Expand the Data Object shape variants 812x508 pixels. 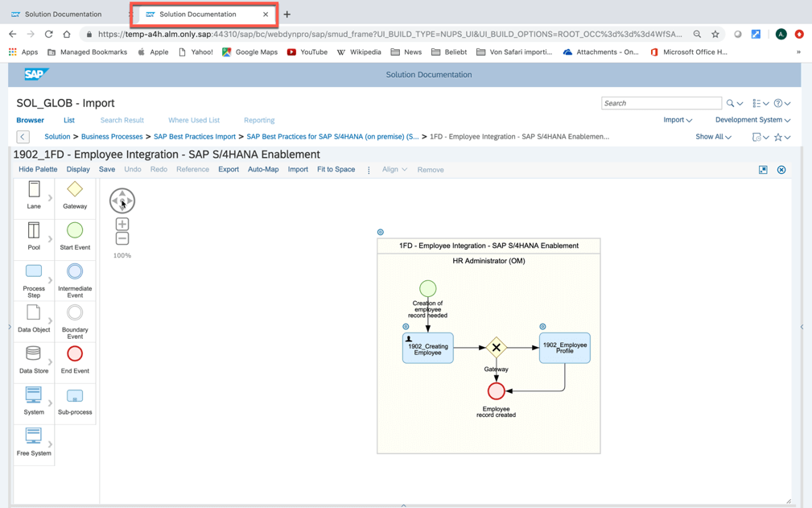pos(50,321)
